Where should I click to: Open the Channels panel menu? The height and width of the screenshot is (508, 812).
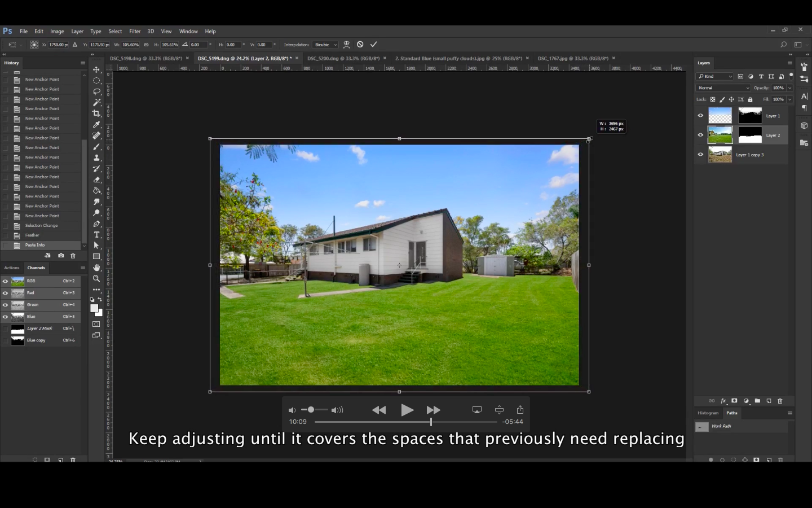(x=82, y=268)
